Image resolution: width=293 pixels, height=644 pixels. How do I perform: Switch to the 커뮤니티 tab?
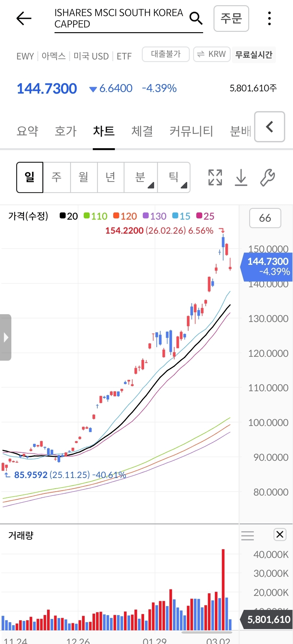[x=191, y=131]
